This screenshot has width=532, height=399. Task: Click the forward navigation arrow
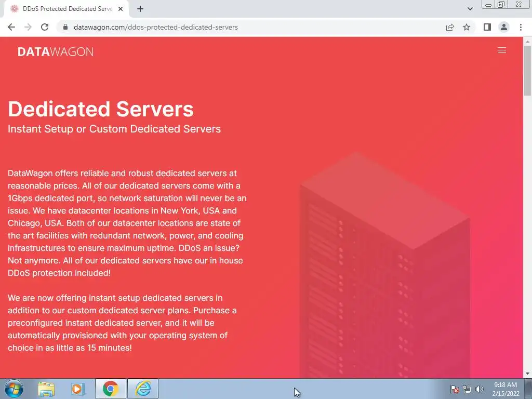click(28, 27)
